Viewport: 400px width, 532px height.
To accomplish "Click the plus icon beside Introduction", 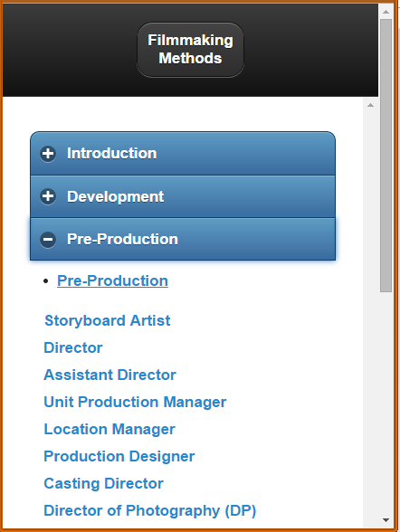I will coord(48,154).
